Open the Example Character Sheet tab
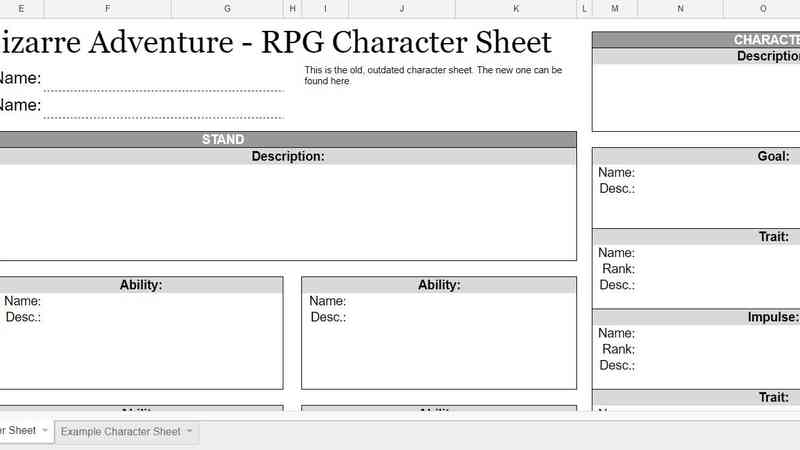 120,431
